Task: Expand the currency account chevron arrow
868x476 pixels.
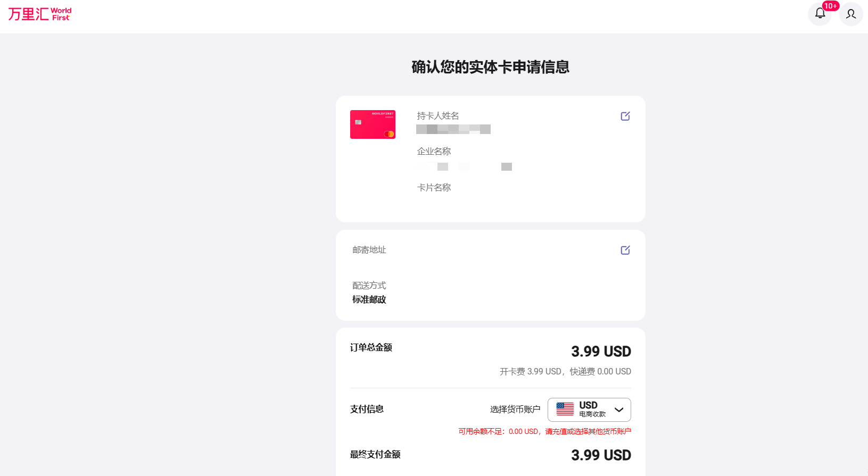Action: (x=619, y=410)
